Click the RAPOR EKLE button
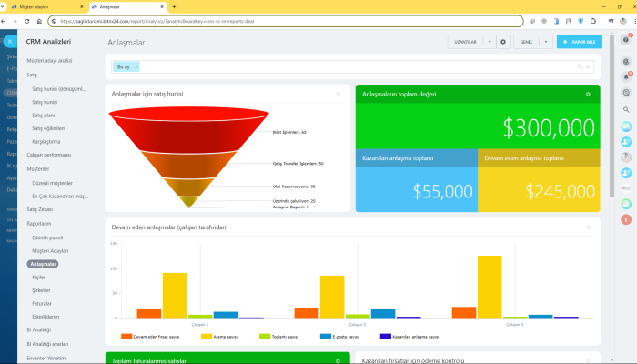 (580, 42)
